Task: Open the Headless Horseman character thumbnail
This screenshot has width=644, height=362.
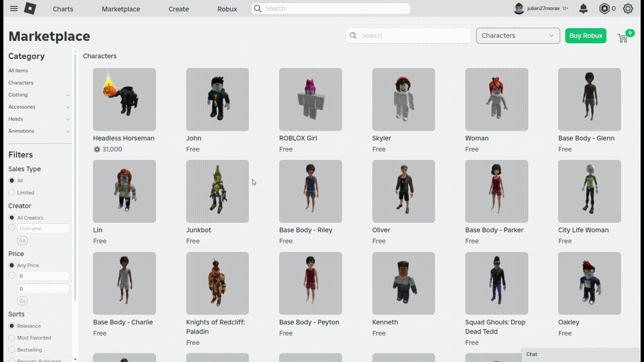Action: 124,100
